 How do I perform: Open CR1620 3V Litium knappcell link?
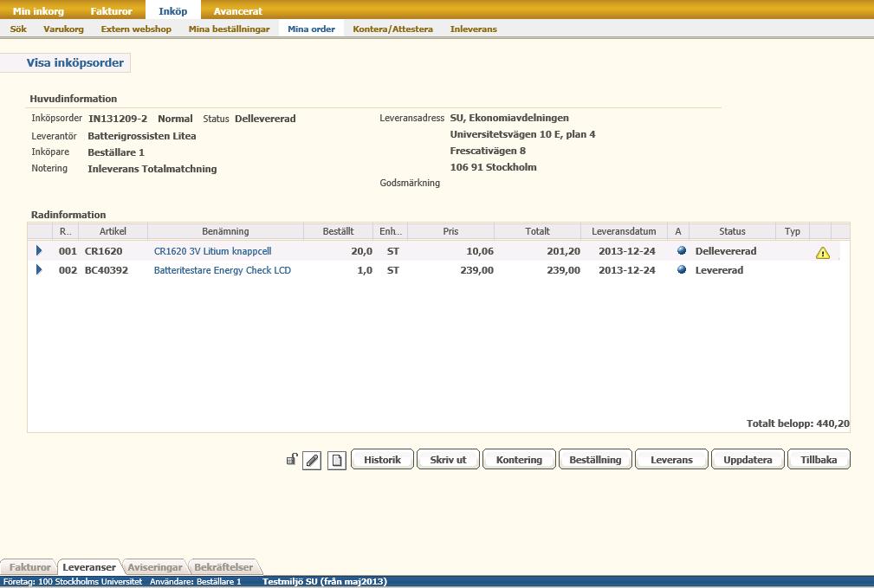coord(212,251)
